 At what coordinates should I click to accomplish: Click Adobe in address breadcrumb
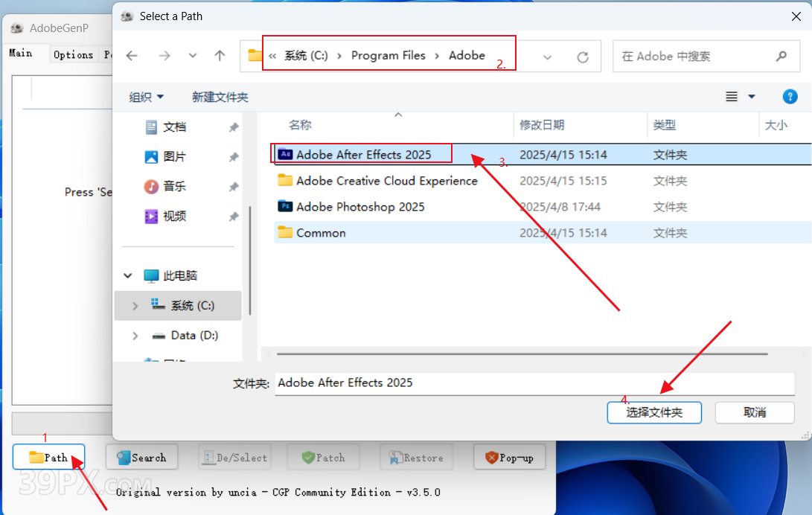467,56
